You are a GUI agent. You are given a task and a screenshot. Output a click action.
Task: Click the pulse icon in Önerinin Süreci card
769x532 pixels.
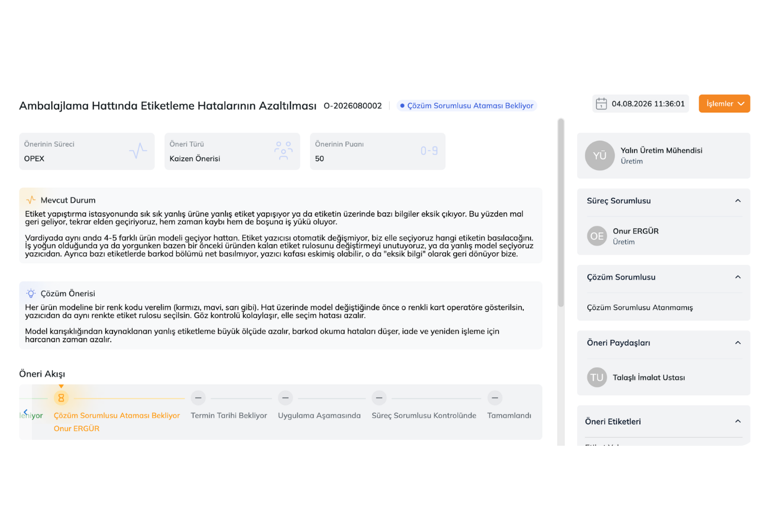[x=138, y=151]
